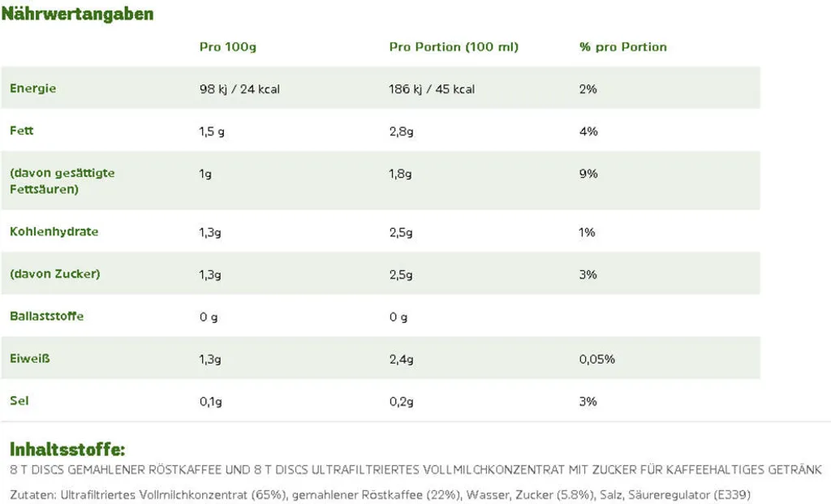The height and width of the screenshot is (504, 831).
Task: Select the 0,2g salt per portion value
Action: [x=401, y=402]
